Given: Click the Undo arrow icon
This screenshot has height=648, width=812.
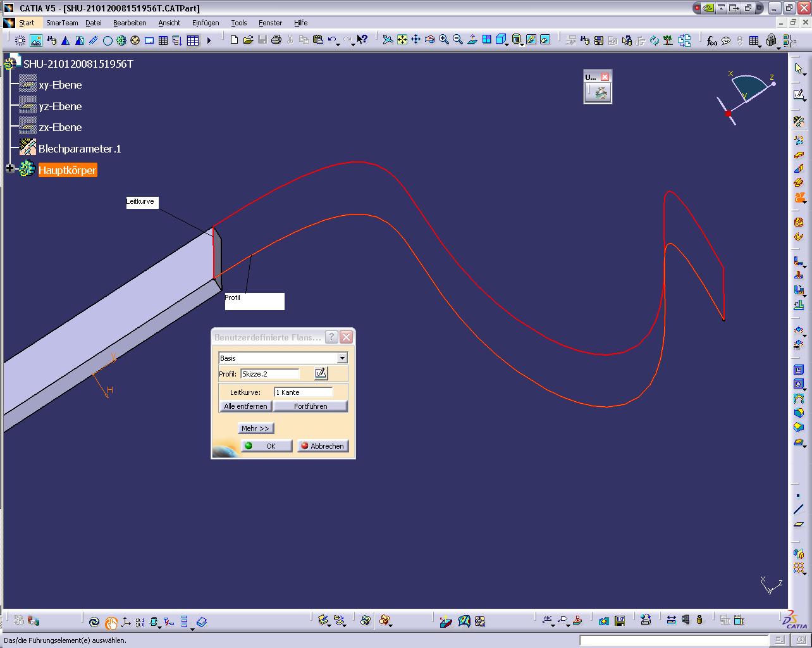Looking at the screenshot, I should 332,40.
